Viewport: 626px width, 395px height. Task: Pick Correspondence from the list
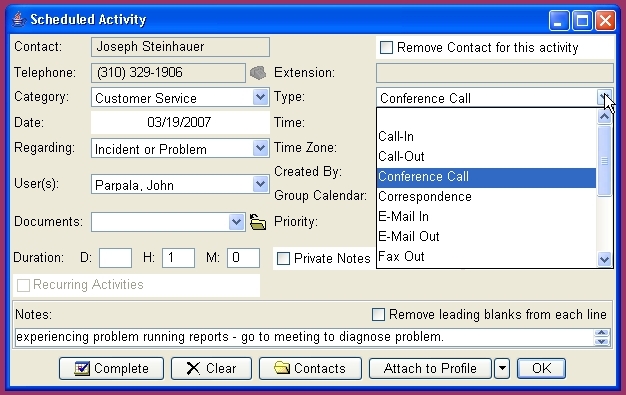tap(486, 197)
